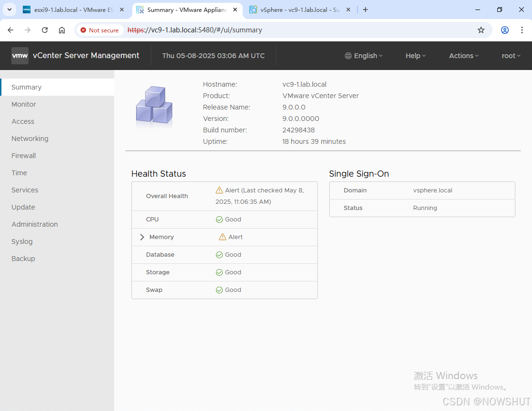532x411 pixels.
Task: Reload the current page
Action: [45, 30]
